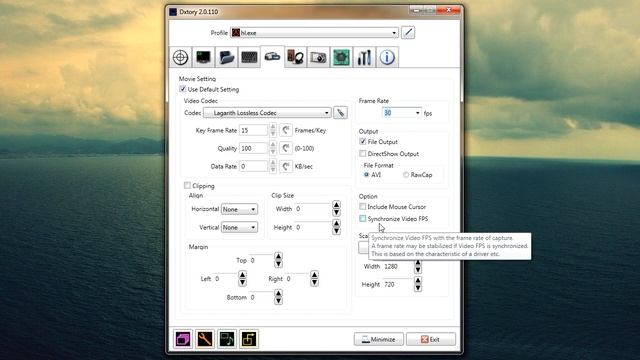Select RawCap file format

click(x=406, y=175)
